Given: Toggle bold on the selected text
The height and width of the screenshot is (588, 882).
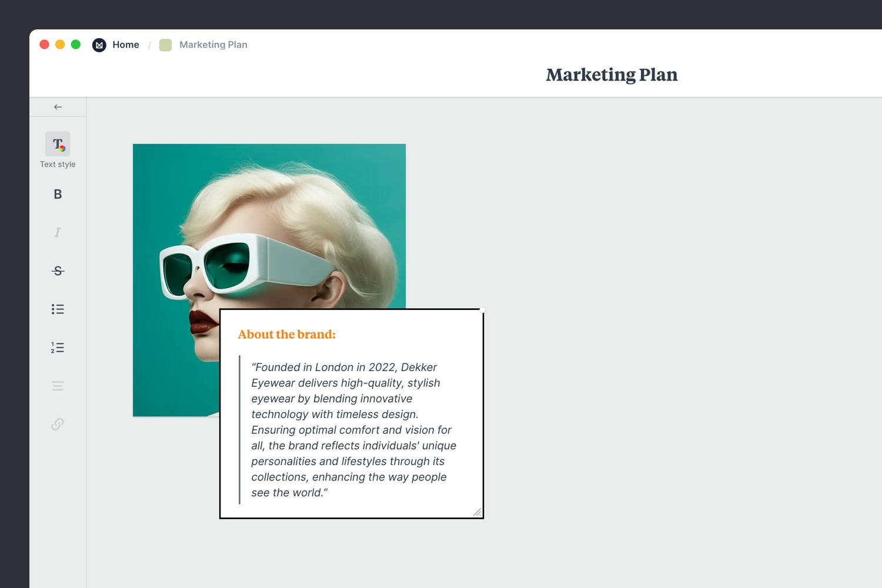Looking at the screenshot, I should click(x=57, y=194).
